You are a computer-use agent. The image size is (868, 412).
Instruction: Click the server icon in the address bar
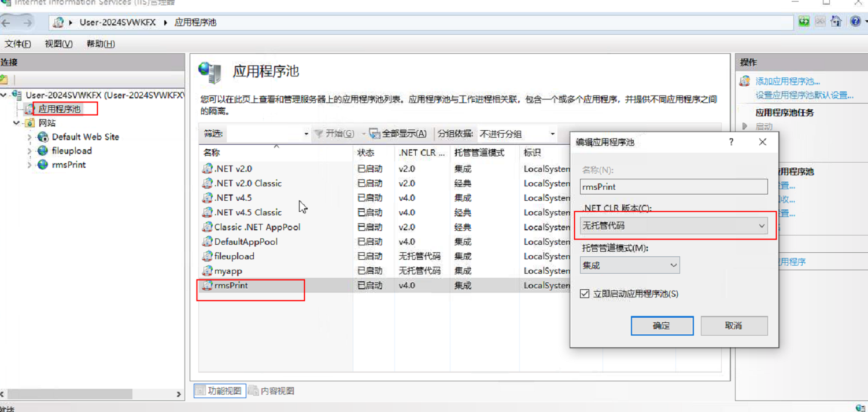tap(58, 23)
